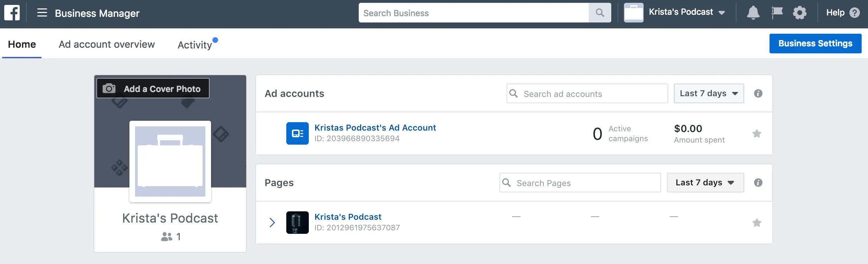Open the notifications bell
The height and width of the screenshot is (264, 868).
[753, 13]
